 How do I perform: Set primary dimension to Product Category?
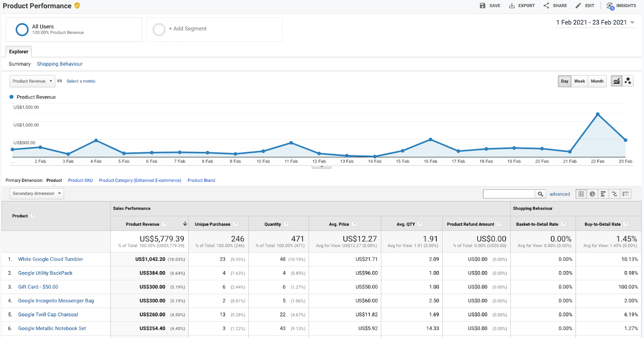pyautogui.click(x=140, y=181)
